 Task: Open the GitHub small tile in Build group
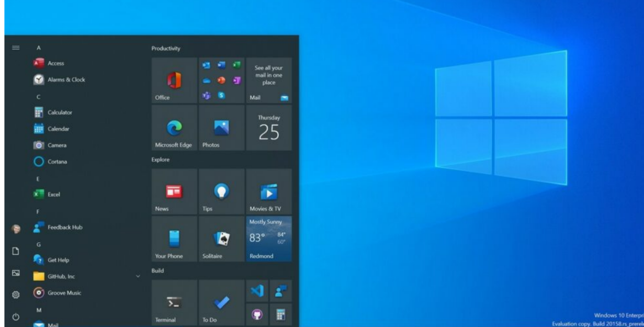coord(257,315)
